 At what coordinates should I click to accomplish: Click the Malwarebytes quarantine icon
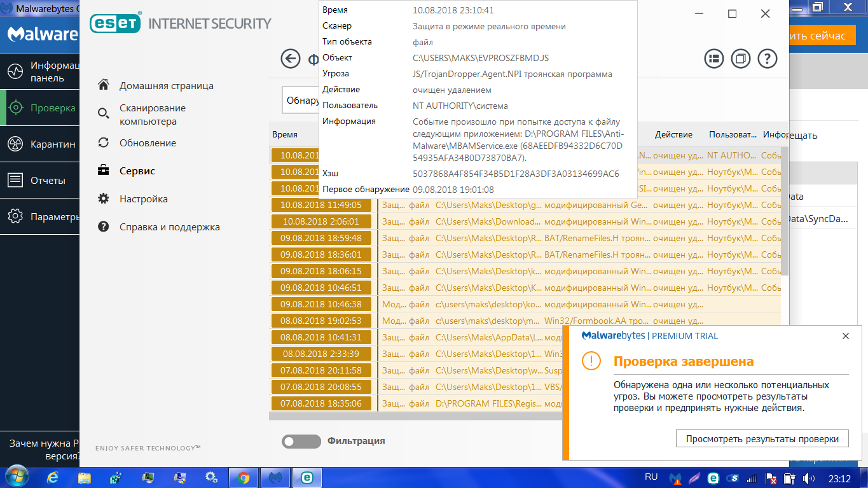pyautogui.click(x=15, y=144)
